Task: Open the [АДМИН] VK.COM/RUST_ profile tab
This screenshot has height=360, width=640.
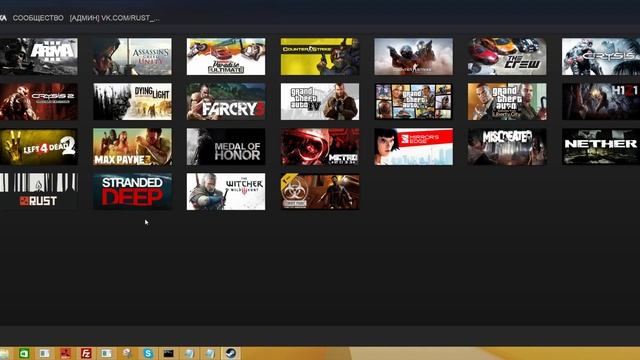Action: [x=115, y=18]
